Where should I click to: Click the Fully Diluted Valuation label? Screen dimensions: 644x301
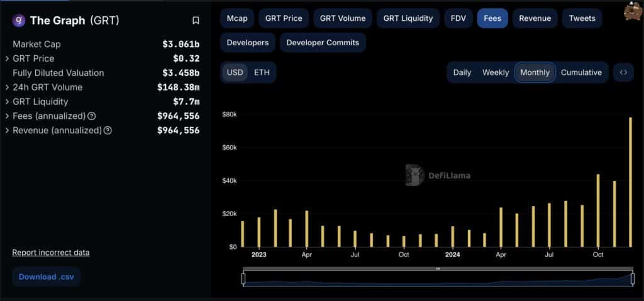click(x=58, y=73)
